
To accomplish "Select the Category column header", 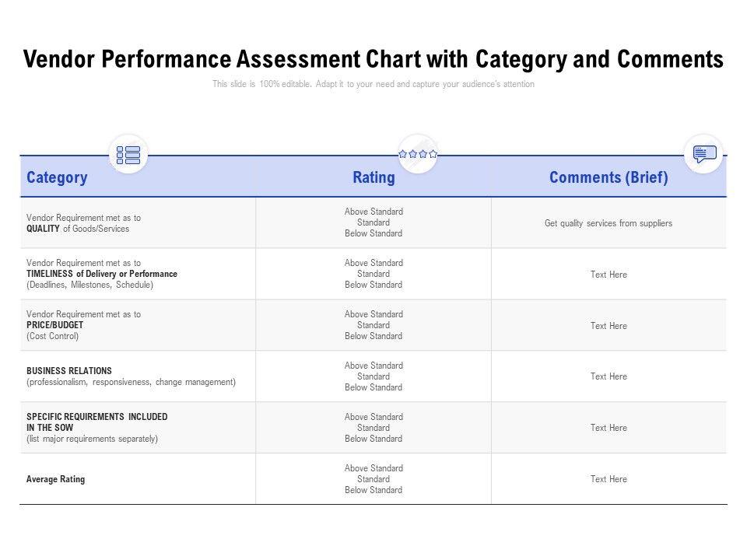I will click(57, 177).
